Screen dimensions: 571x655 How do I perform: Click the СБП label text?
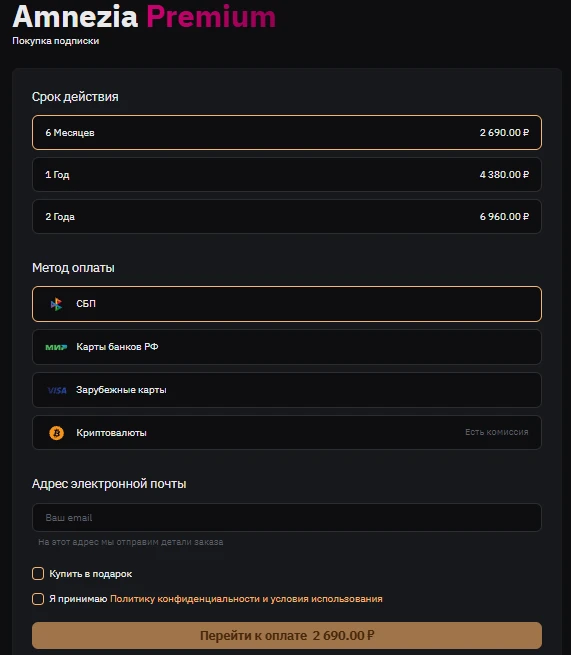(86, 304)
